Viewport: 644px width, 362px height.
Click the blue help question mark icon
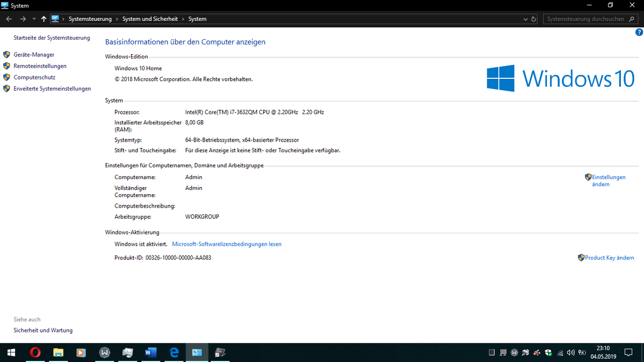coord(639,32)
